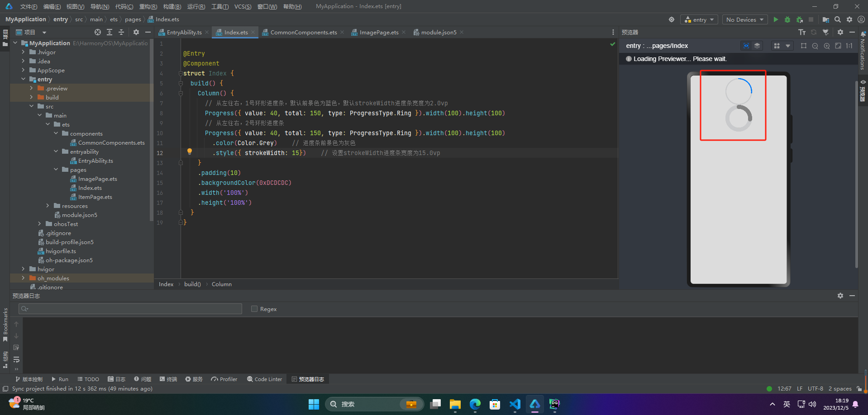The height and width of the screenshot is (415, 868).
Task: Expand the resources folder in project tree
Action: [48, 206]
